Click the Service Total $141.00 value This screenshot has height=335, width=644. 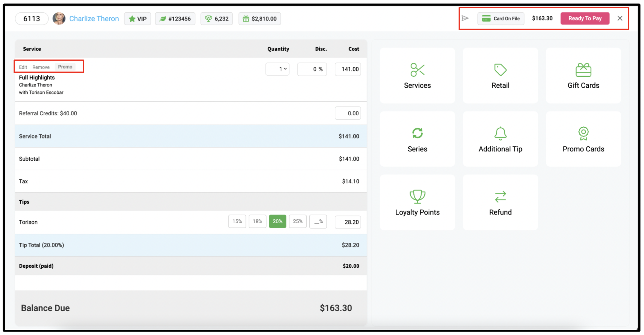tap(349, 136)
